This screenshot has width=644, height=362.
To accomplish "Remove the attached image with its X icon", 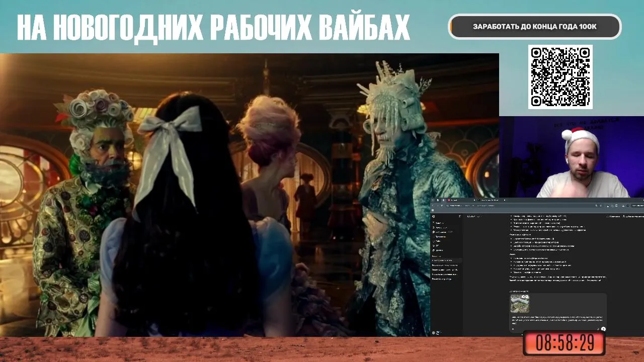I will coord(527,297).
